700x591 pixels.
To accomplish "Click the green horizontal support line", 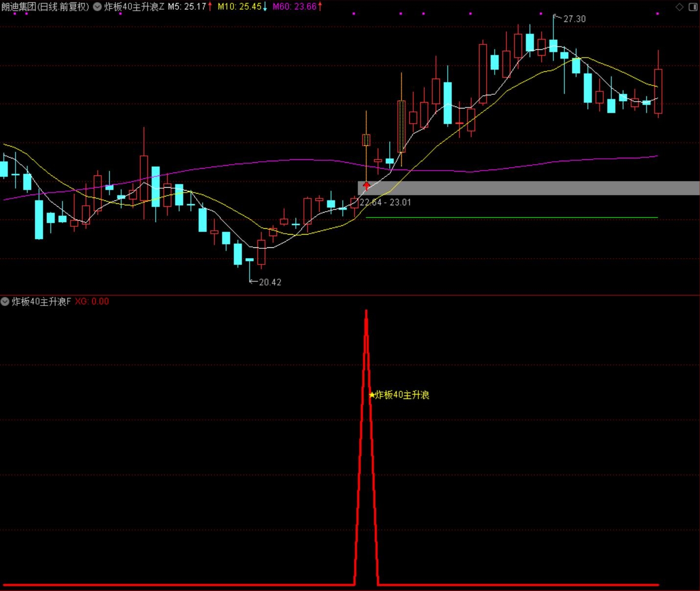I will pos(512,217).
